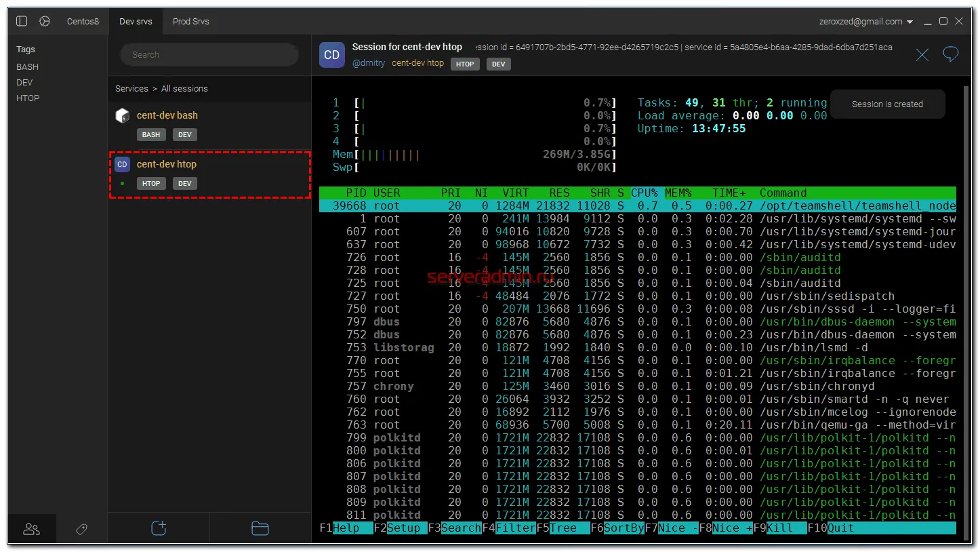Filter by the BASH tag in sidebar
980x552 pixels.
[28, 67]
